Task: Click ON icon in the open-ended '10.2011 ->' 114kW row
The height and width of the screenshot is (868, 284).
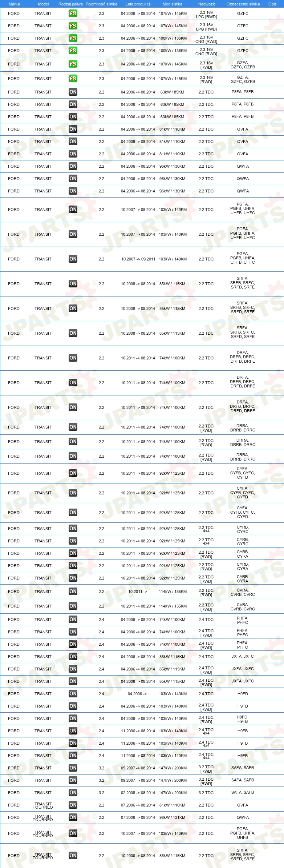Action: tap(73, 592)
